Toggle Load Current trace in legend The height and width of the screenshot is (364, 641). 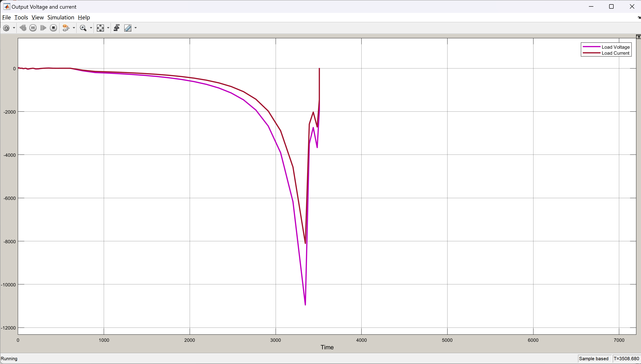(615, 53)
